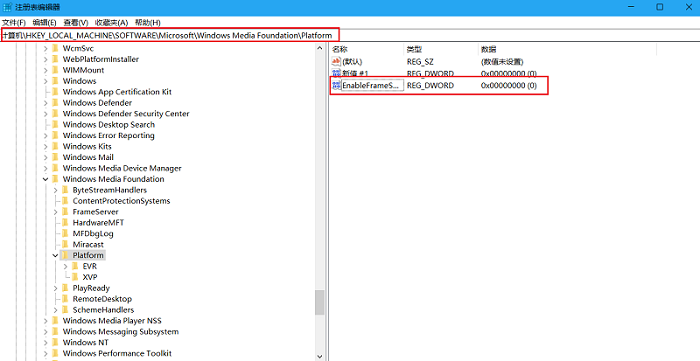Select the WebPlatformInstaller folder icon
Viewport: 700px width, 361px height.
55,59
